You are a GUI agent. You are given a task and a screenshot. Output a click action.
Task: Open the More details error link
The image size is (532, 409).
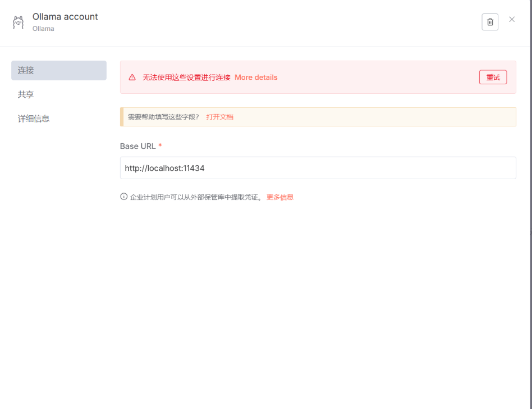(256, 78)
